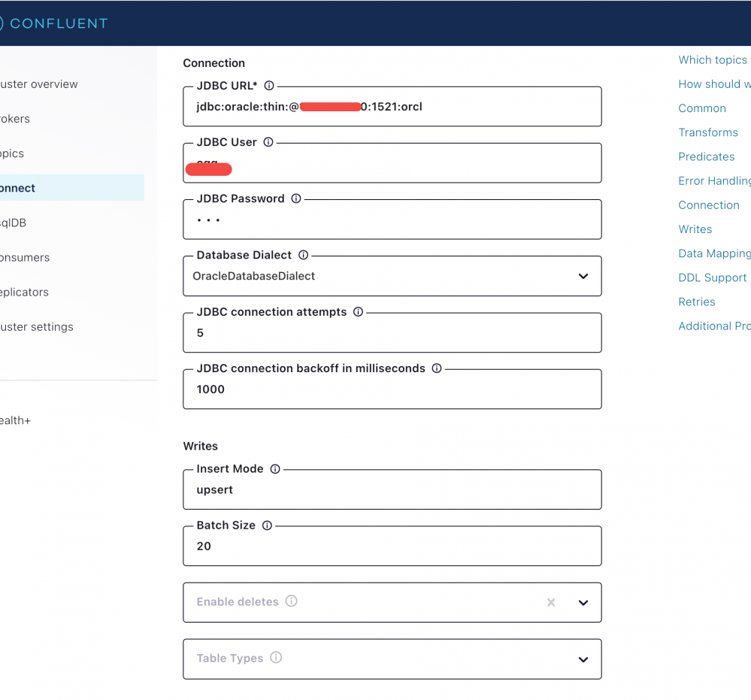Open the Table Types dropdown chevron
Screen dimensions: 751x700
click(583, 659)
